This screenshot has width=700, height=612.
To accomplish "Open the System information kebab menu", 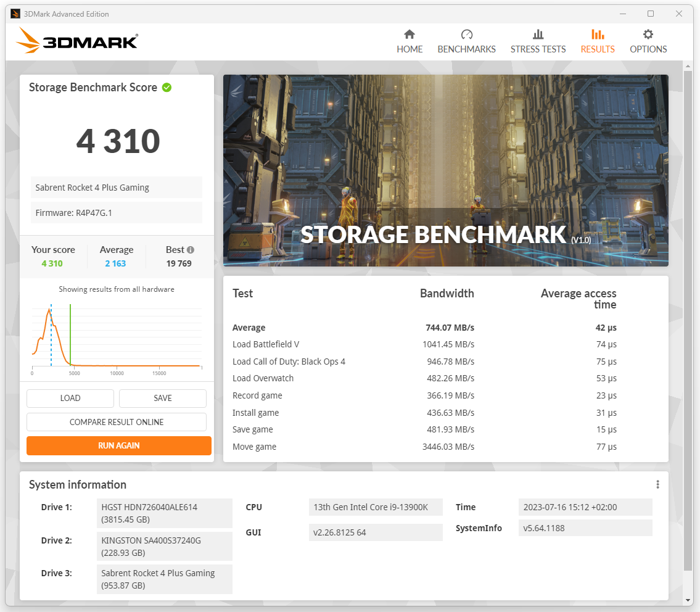I will click(657, 485).
